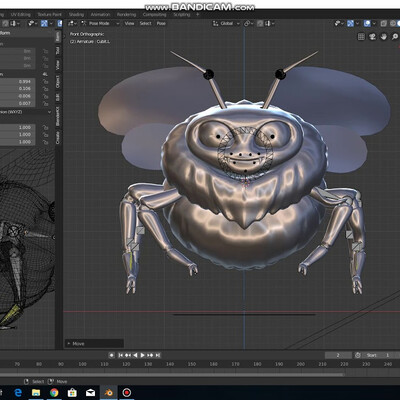Click the current frame field showing 2
This screenshot has height=400, width=400.
[x=338, y=355]
